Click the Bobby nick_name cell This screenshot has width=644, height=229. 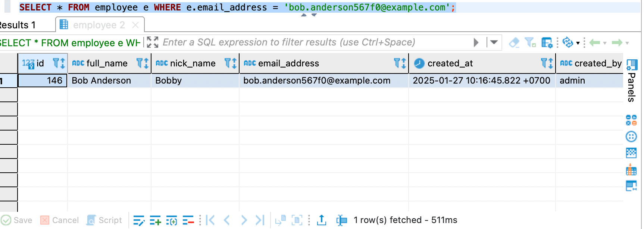(195, 81)
